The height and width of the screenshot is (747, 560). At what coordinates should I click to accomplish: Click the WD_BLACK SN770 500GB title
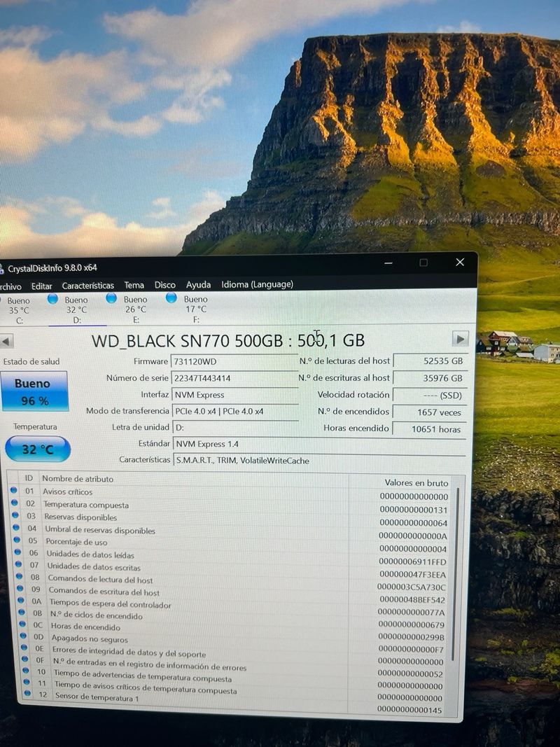(228, 341)
